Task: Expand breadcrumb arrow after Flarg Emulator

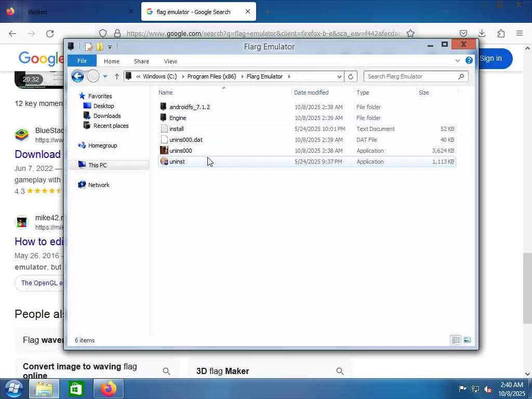Action: click(x=289, y=77)
